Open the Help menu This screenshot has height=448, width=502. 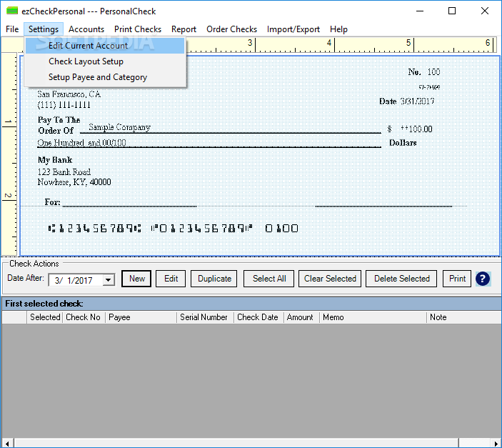(338, 29)
